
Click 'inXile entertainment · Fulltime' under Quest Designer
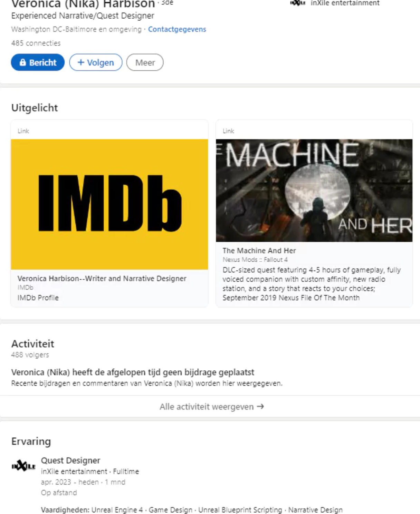(x=90, y=472)
